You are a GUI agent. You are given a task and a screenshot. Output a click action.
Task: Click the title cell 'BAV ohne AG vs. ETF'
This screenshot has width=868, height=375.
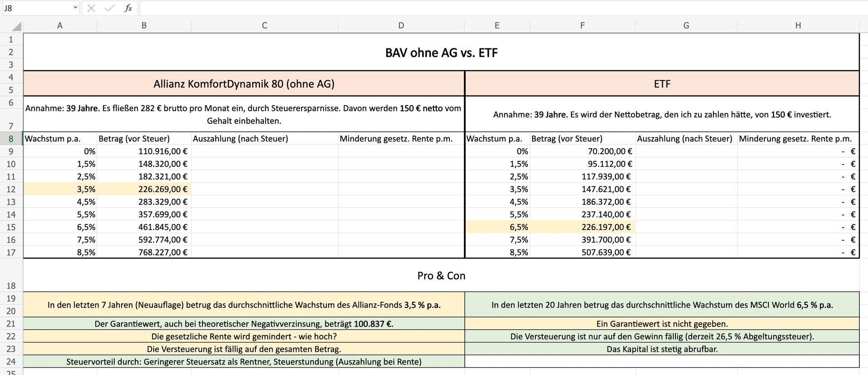441,53
